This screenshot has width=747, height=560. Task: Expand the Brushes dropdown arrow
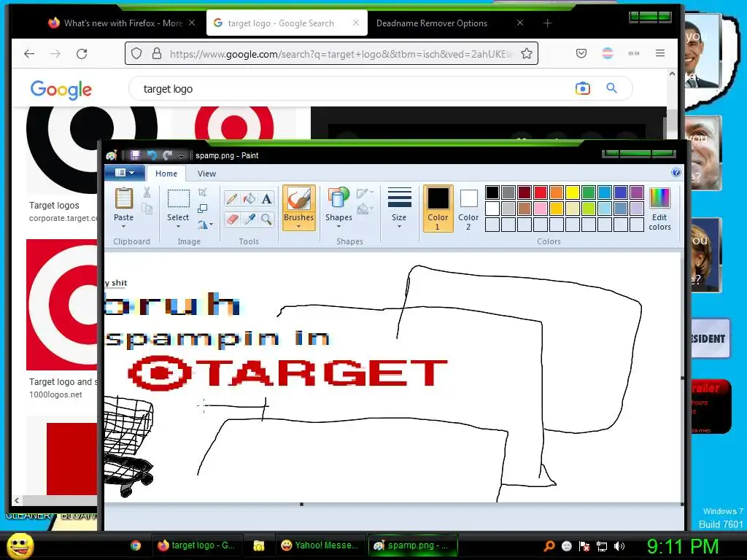pos(298,227)
